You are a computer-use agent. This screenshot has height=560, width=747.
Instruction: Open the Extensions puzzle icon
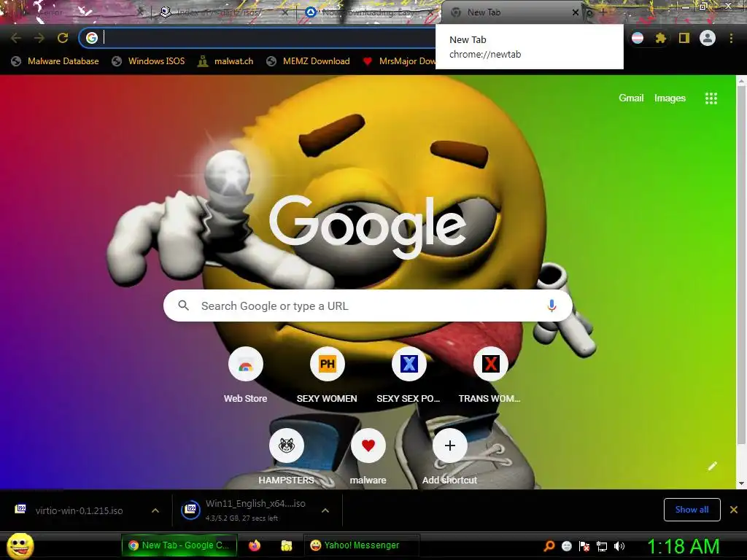point(660,38)
